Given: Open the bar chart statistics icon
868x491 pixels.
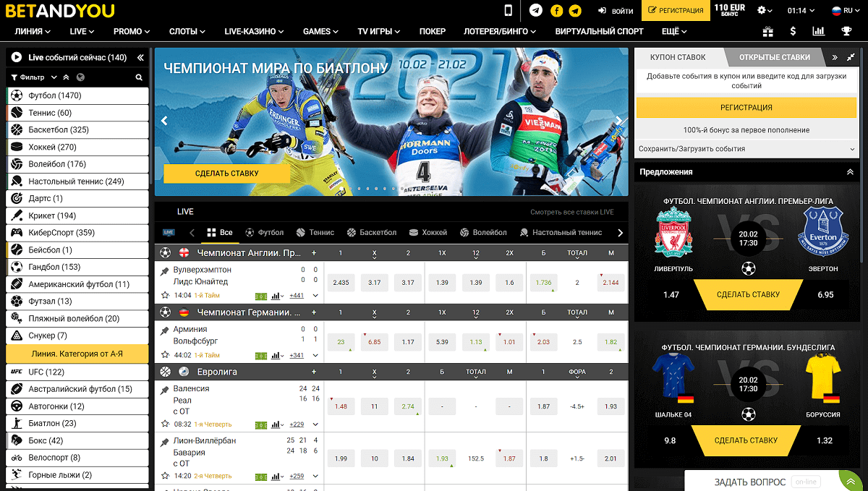Looking at the screenshot, I should [819, 31].
